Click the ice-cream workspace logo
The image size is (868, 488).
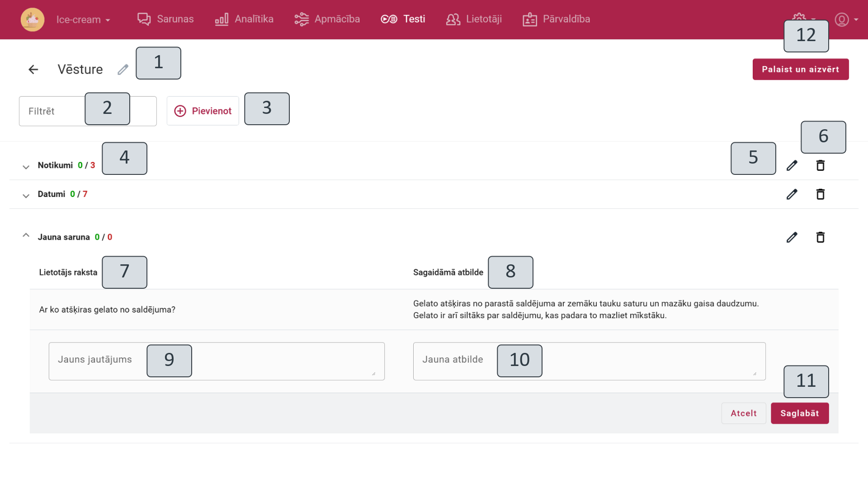pos(33,19)
